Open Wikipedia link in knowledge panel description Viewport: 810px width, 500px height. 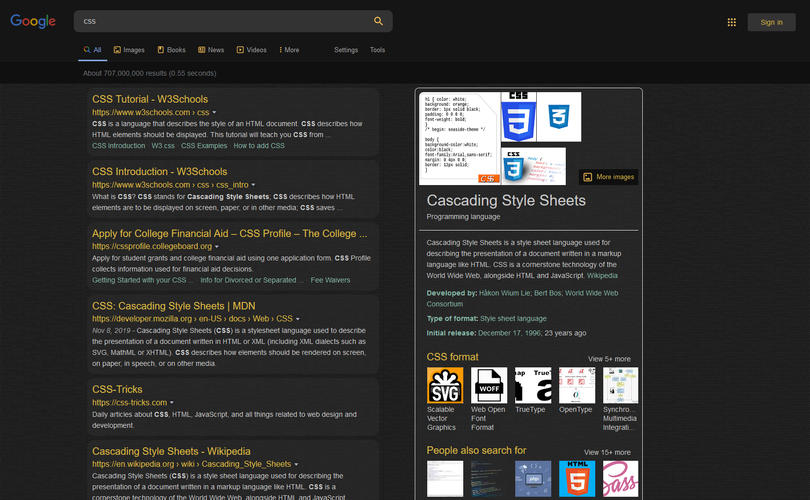[x=602, y=276]
